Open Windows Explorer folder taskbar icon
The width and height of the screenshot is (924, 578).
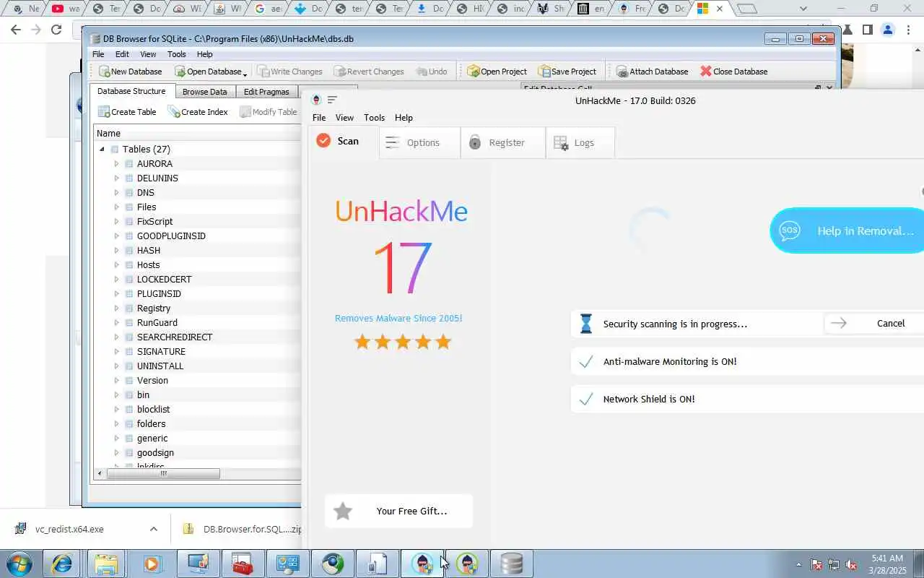click(x=106, y=564)
